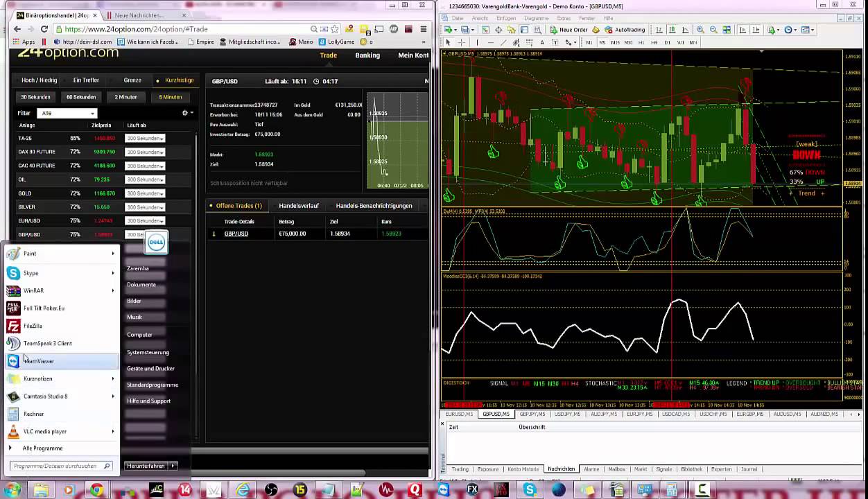
Task: Click the MetaTrader new chart icon
Action: point(451,30)
